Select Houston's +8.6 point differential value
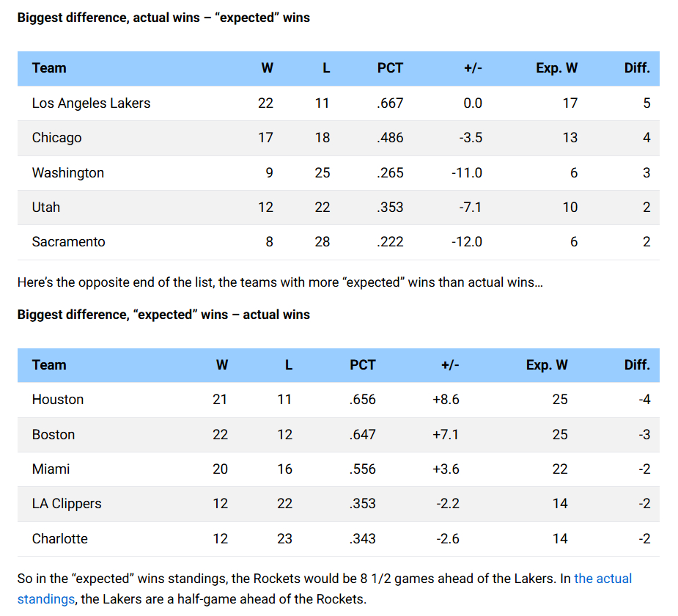This screenshot has width=678, height=616. tap(446, 400)
